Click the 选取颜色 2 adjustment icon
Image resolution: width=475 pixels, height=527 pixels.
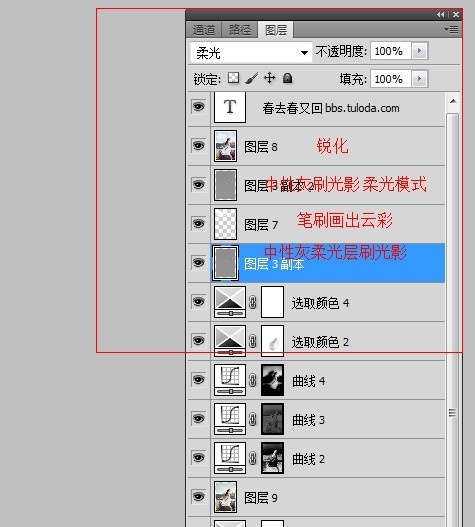click(x=230, y=341)
